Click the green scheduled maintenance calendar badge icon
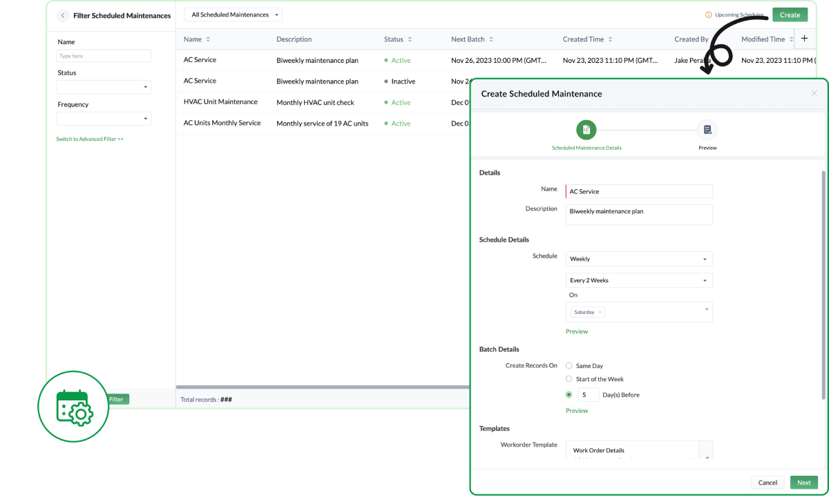 pos(73,407)
